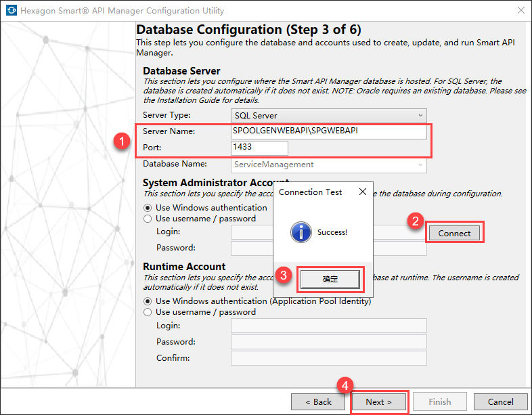Go to next step with Next >
Screen dimensions: 532x415
click(x=379, y=401)
